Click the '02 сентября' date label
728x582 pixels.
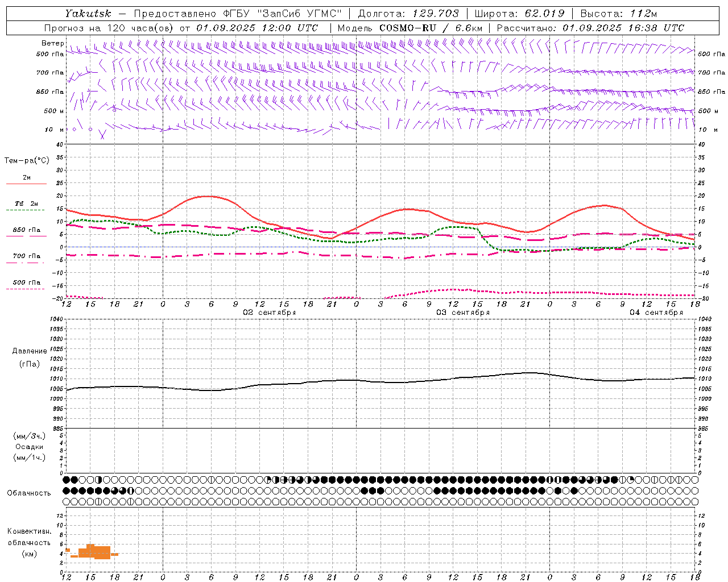tap(270, 313)
